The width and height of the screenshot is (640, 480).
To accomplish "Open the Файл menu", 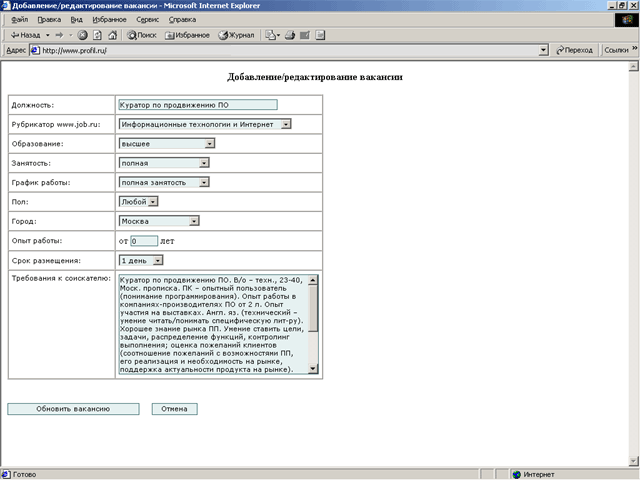I will (20, 20).
